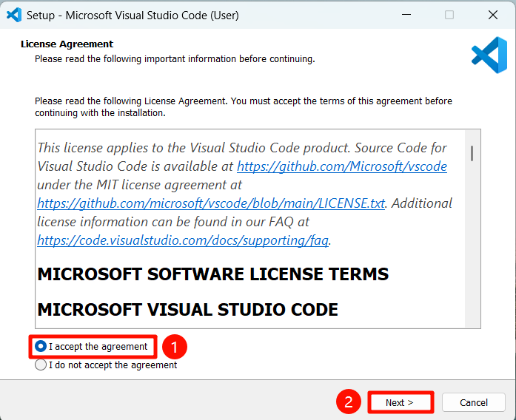516x420 pixels.
Task: Click the license text scrollbar thumb
Action: [472, 154]
